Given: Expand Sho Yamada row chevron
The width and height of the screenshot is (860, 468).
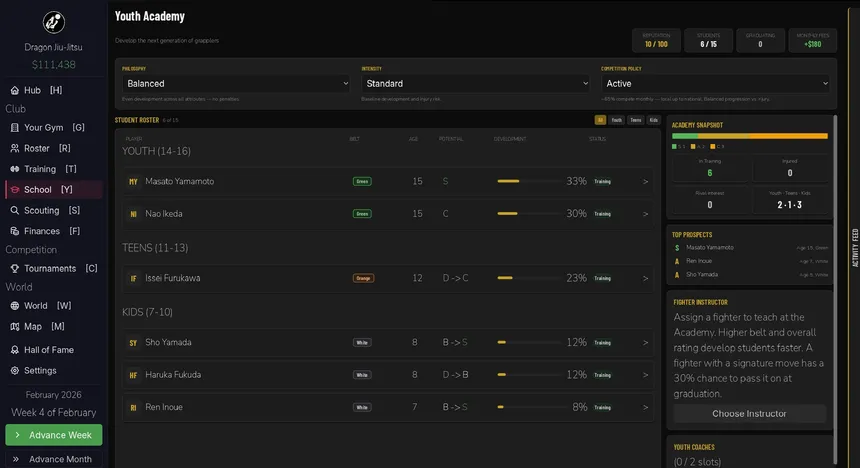Looking at the screenshot, I should coord(645,343).
